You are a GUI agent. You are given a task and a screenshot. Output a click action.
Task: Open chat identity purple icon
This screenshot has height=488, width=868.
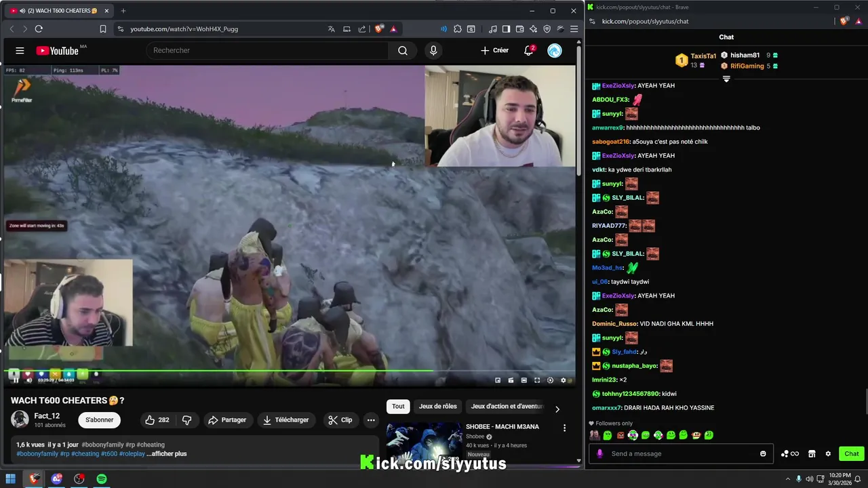click(x=599, y=454)
